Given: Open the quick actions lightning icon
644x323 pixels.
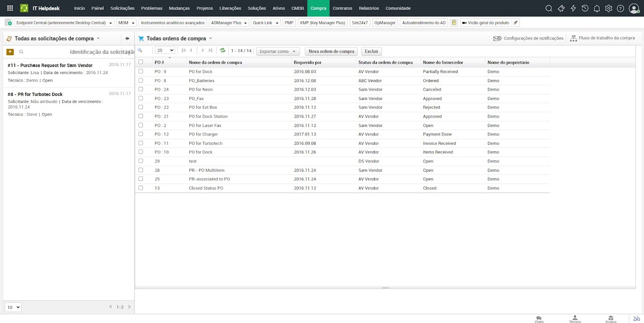Looking at the screenshot, I should click(x=573, y=8).
